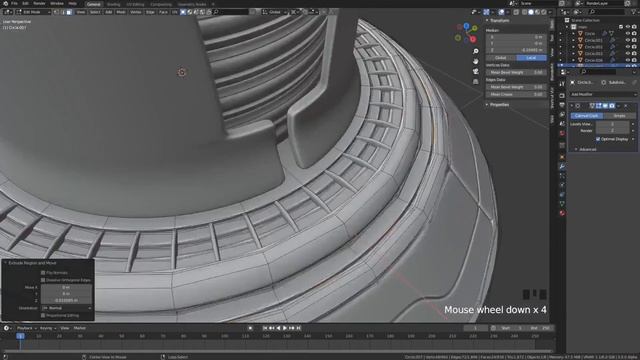Adjust Edges Mean Bevel Weight slider
This screenshot has height=360, width=640.
click(516, 87)
